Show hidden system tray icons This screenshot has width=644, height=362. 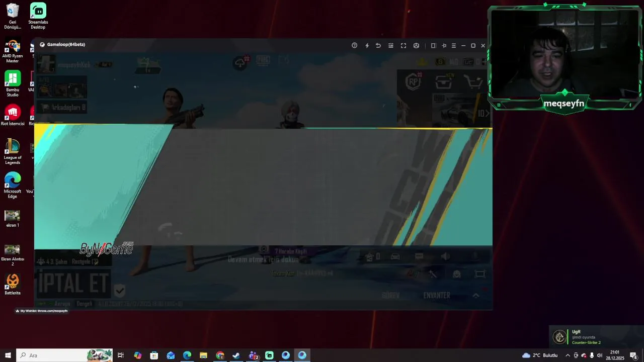pos(568,355)
